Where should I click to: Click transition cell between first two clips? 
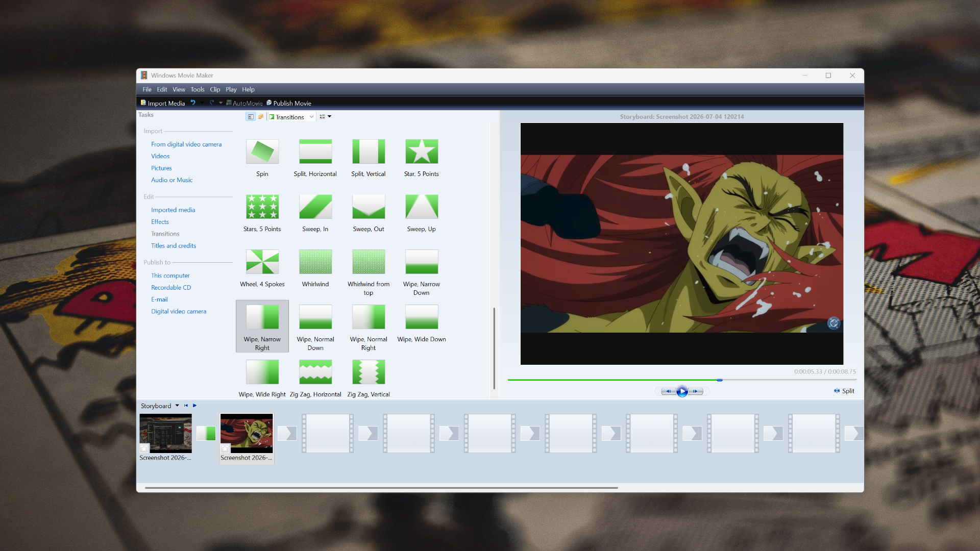206,433
